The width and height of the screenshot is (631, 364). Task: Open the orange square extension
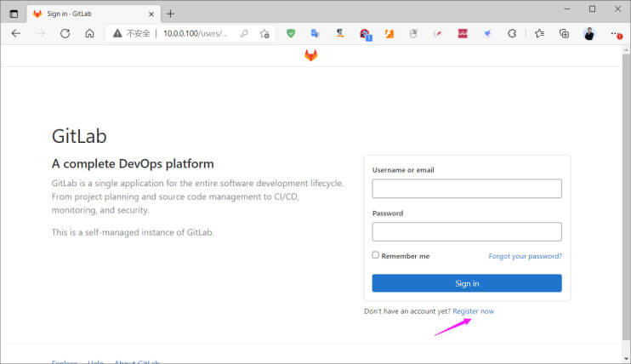tap(389, 34)
